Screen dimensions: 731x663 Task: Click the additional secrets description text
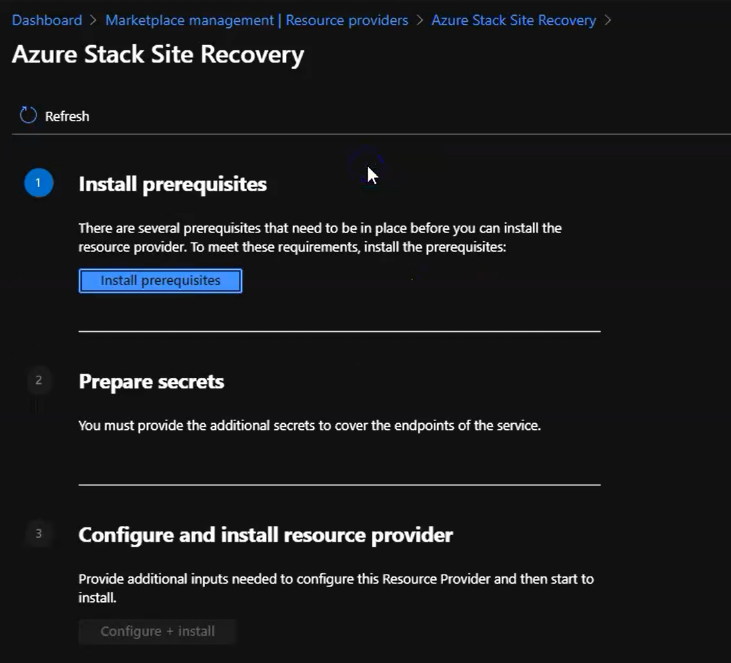[x=309, y=425]
